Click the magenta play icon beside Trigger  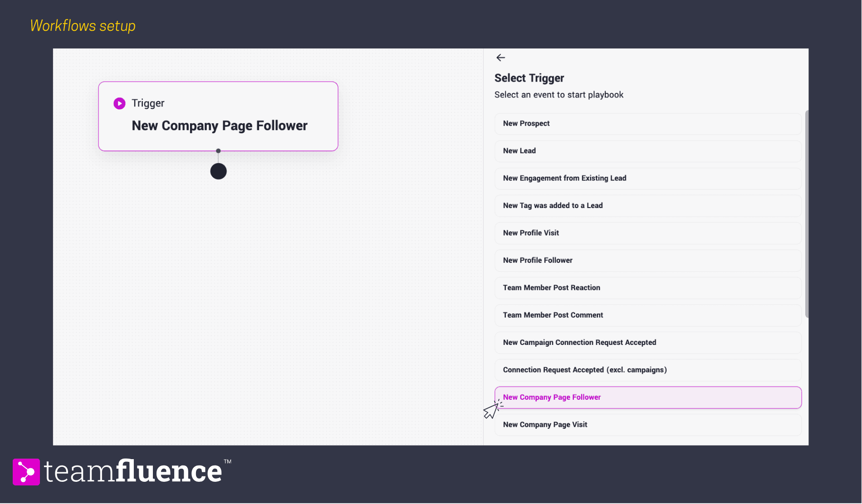[x=119, y=103]
